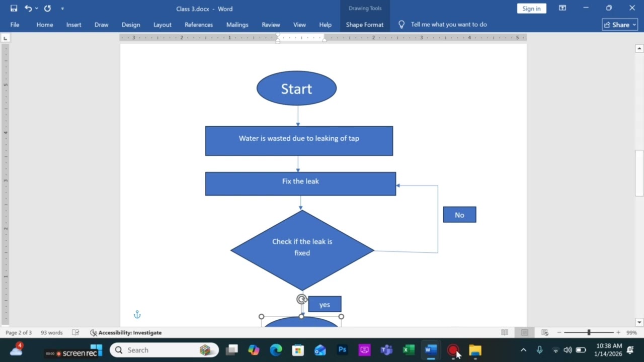
Task: Undo the last action
Action: 28,9
